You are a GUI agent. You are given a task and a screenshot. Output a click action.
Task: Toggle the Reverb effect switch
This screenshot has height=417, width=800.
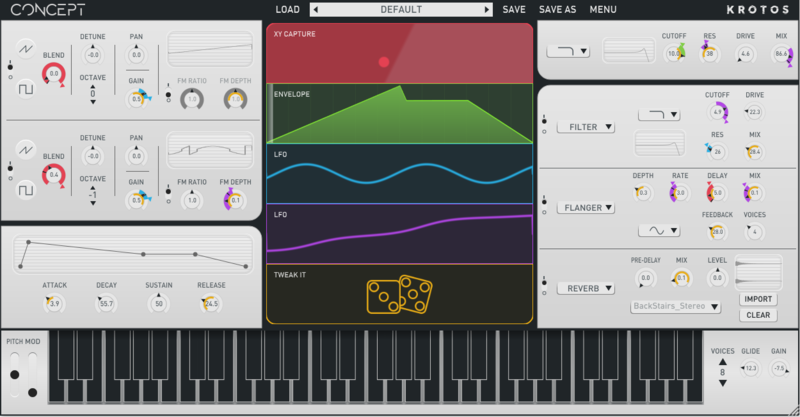[544, 287]
